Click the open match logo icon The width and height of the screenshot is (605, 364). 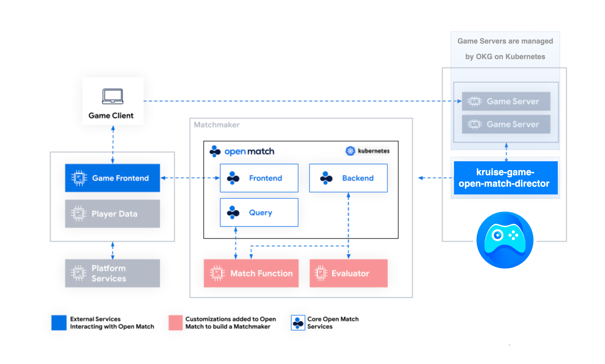coord(215,151)
